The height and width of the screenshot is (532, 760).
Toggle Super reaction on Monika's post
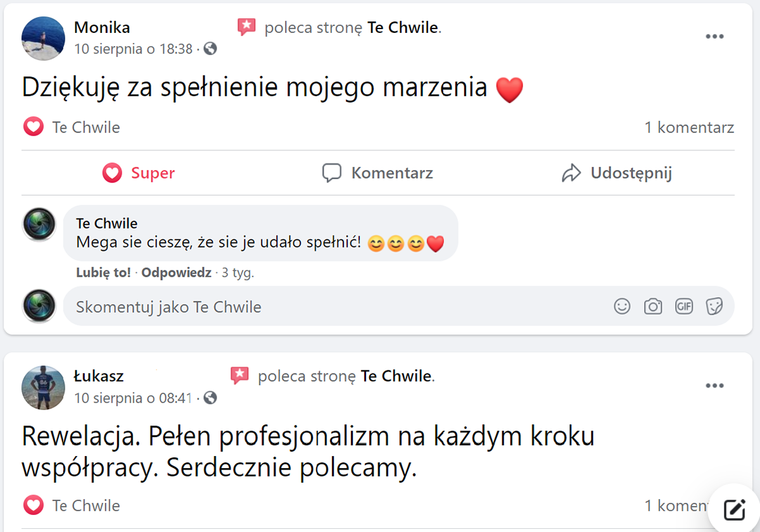(x=139, y=173)
